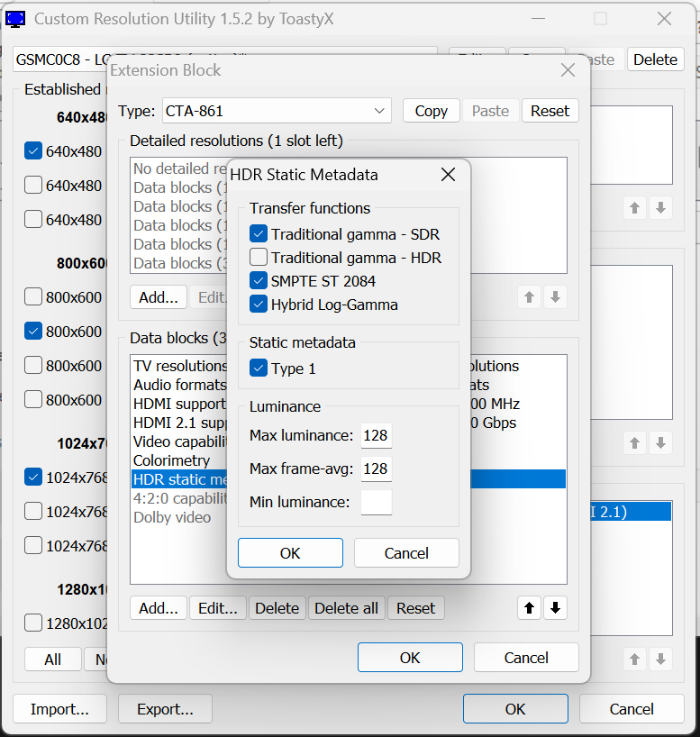Viewport: 700px width, 737px height.
Task: Click the Max frame-avg field
Action: click(x=376, y=469)
